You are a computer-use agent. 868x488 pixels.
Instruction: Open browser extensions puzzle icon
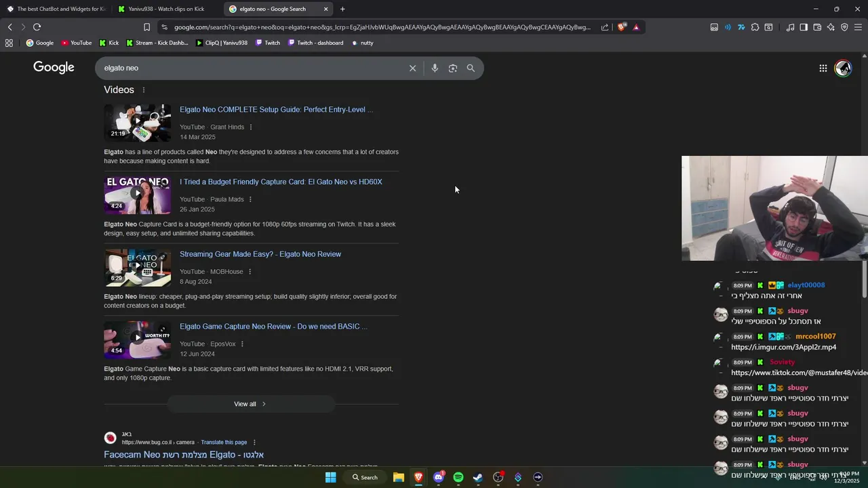click(x=755, y=27)
